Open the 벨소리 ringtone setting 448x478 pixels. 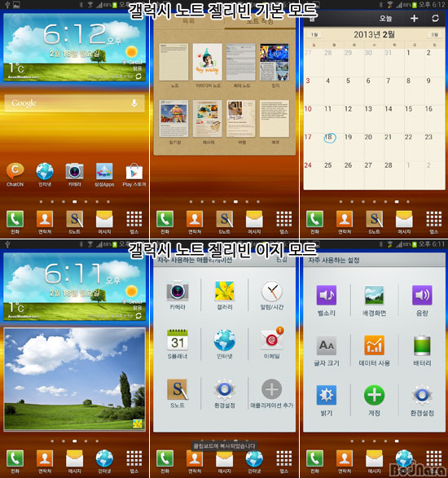(x=327, y=300)
